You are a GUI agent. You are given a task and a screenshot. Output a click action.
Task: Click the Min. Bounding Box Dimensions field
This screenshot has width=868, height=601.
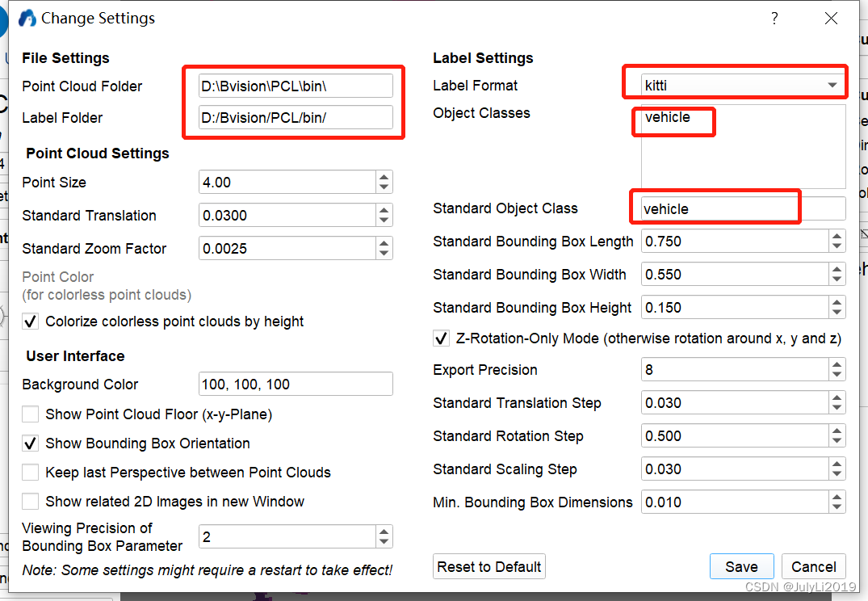[735, 502]
